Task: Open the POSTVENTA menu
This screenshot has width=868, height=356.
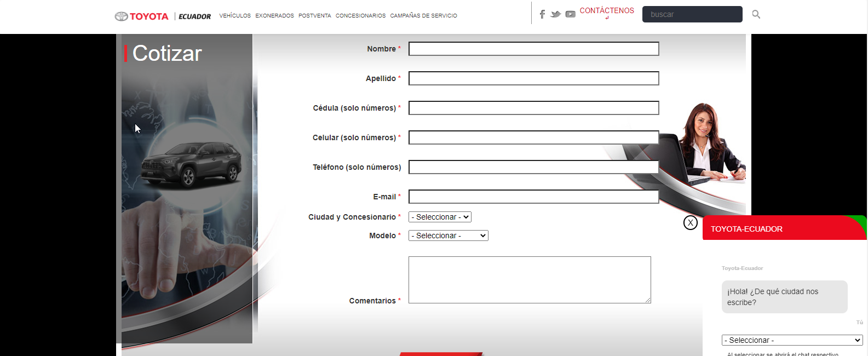Action: (315, 16)
